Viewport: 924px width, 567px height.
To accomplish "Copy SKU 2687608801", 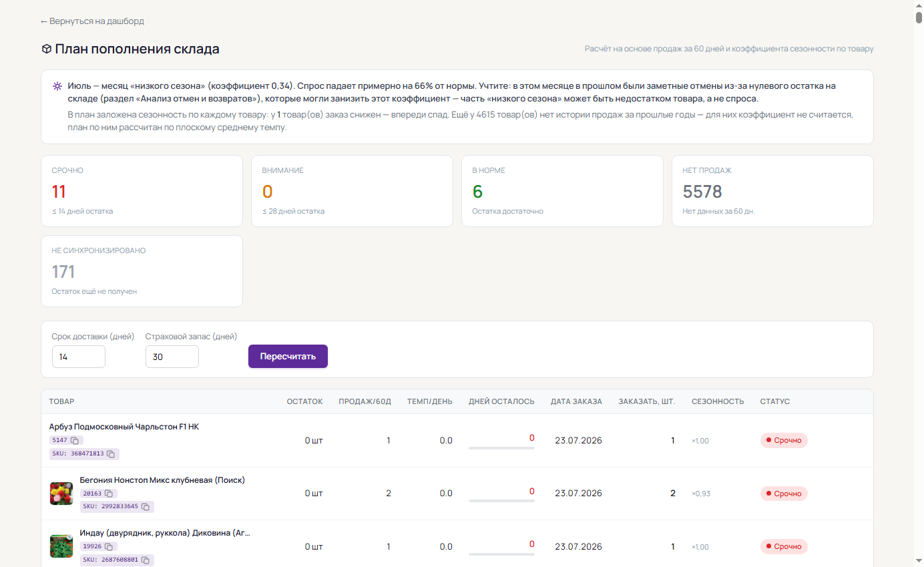I will pos(145,560).
